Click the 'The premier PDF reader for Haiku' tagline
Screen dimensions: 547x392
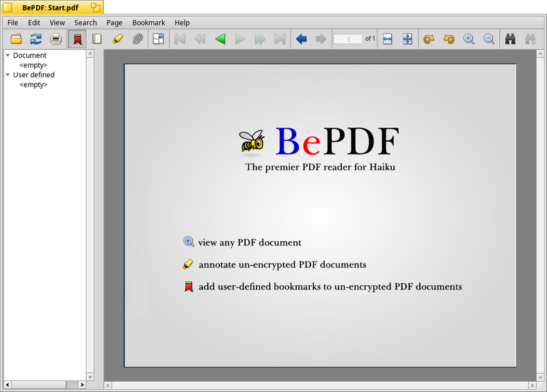click(x=320, y=167)
